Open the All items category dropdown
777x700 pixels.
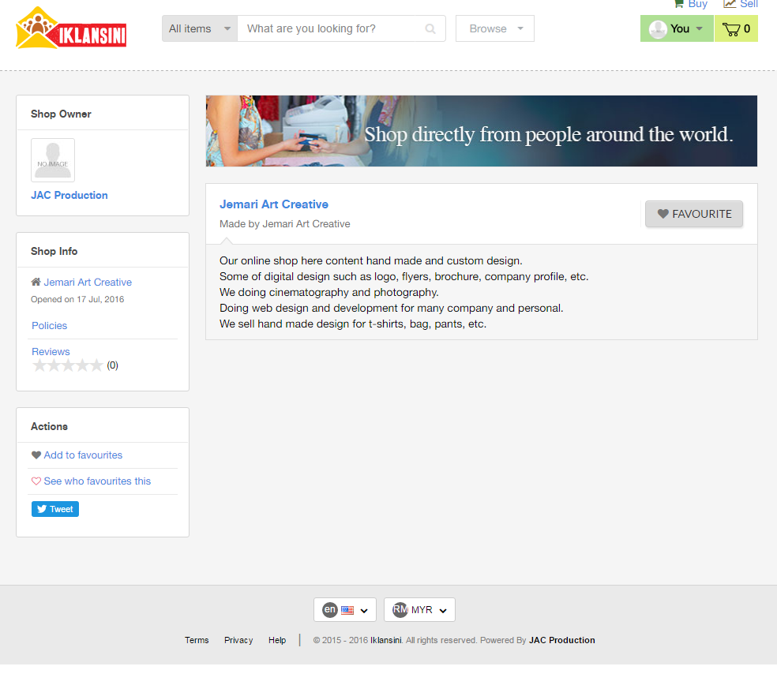coord(200,28)
